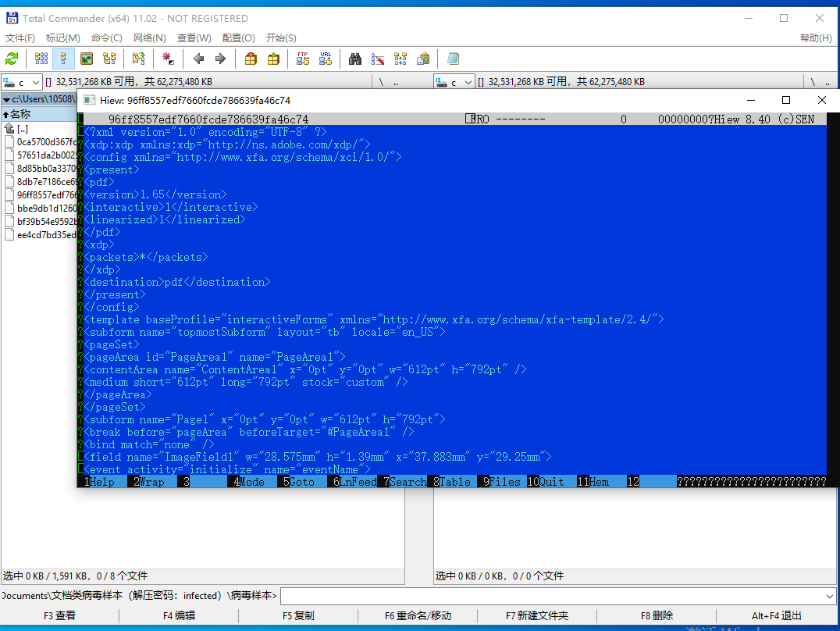Open the 配置(O) menu
This screenshot has height=631, width=840.
(x=238, y=38)
